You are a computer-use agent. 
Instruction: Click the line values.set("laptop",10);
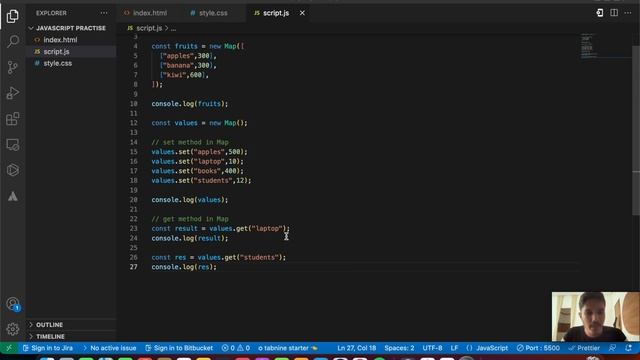(x=198, y=161)
